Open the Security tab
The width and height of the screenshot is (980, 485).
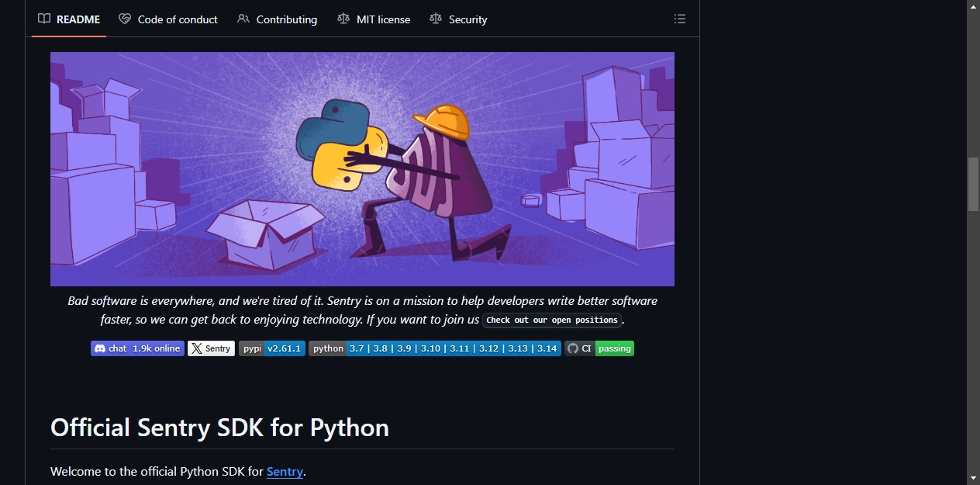pos(458,19)
